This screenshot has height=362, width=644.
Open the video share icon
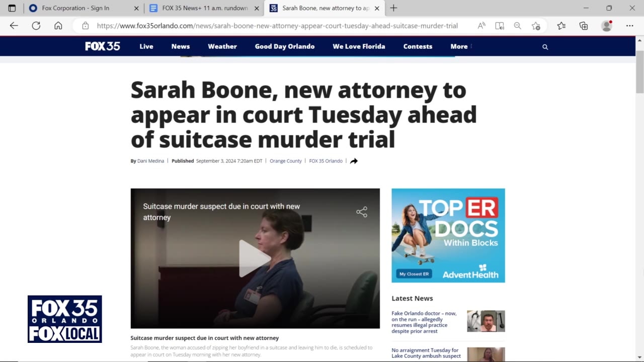(x=362, y=212)
